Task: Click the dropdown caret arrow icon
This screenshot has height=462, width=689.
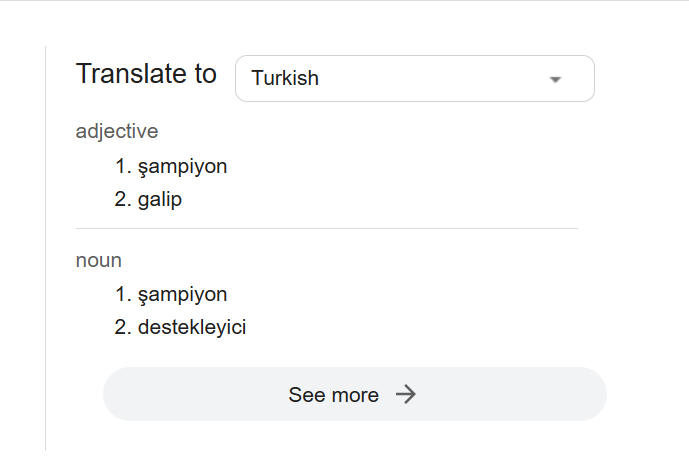Action: 556,79
